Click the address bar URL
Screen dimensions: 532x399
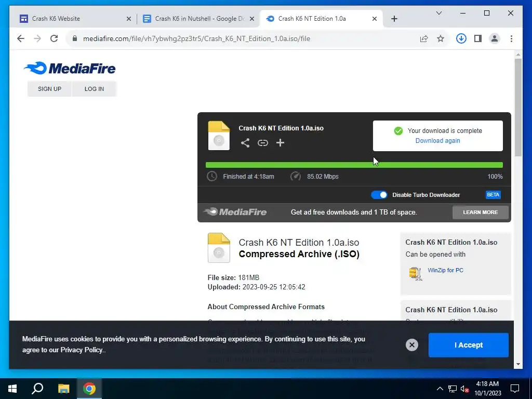[x=196, y=38]
